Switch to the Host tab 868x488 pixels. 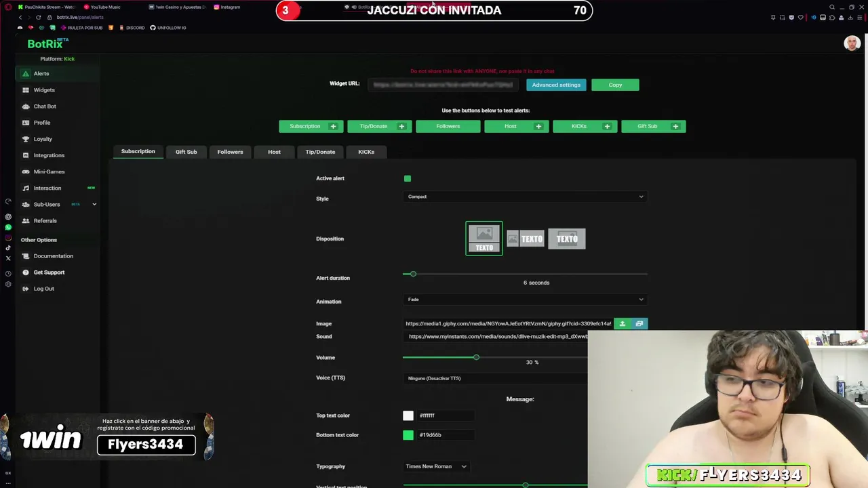[274, 152]
